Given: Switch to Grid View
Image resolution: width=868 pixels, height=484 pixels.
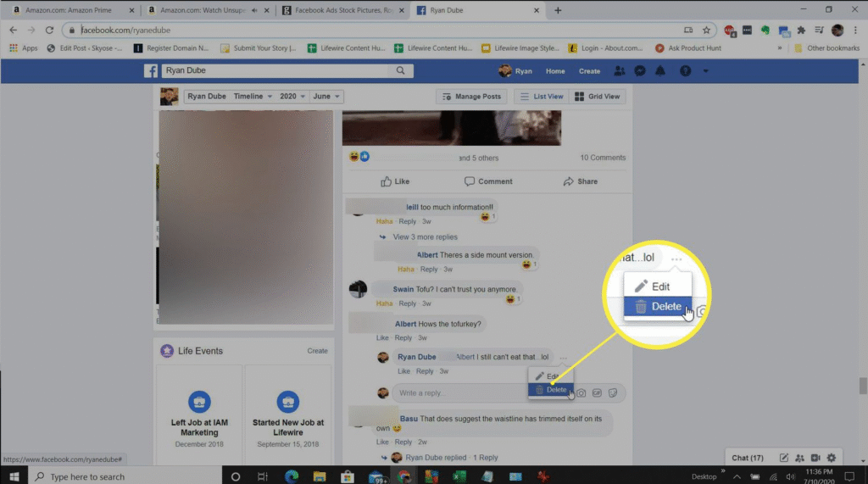Looking at the screenshot, I should pos(598,97).
